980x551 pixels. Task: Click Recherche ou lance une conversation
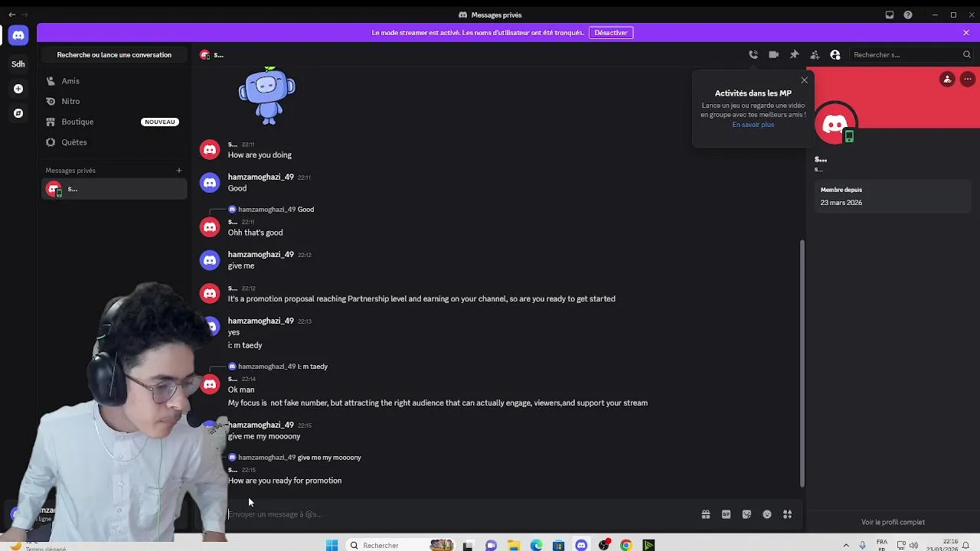(114, 54)
